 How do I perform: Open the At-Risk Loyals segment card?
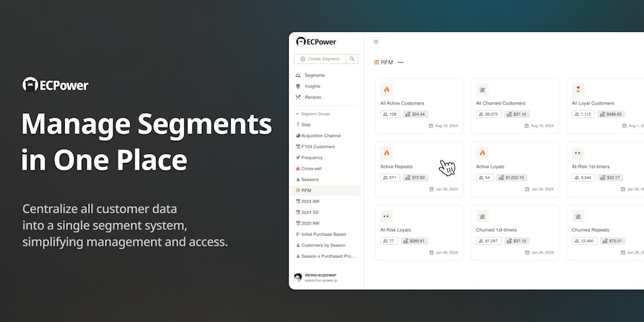pos(419,233)
